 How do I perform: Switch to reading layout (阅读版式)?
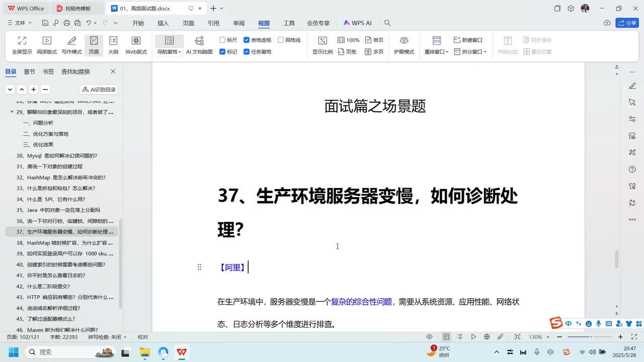[x=47, y=45]
